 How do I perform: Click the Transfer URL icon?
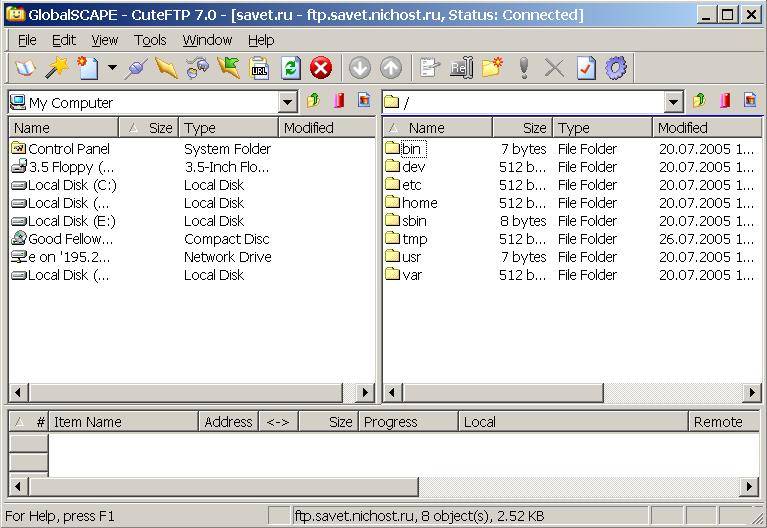[259, 68]
